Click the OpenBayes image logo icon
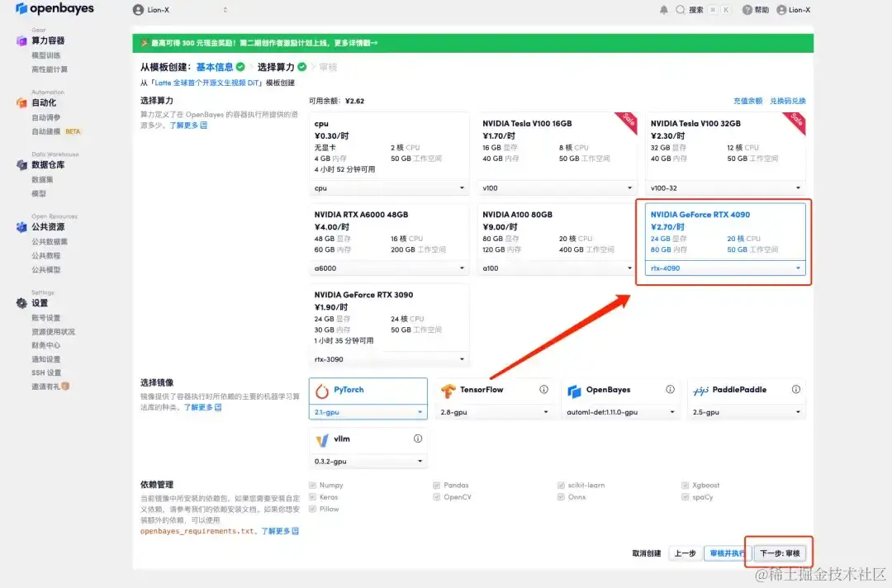The width and height of the screenshot is (892, 588). 575,391
